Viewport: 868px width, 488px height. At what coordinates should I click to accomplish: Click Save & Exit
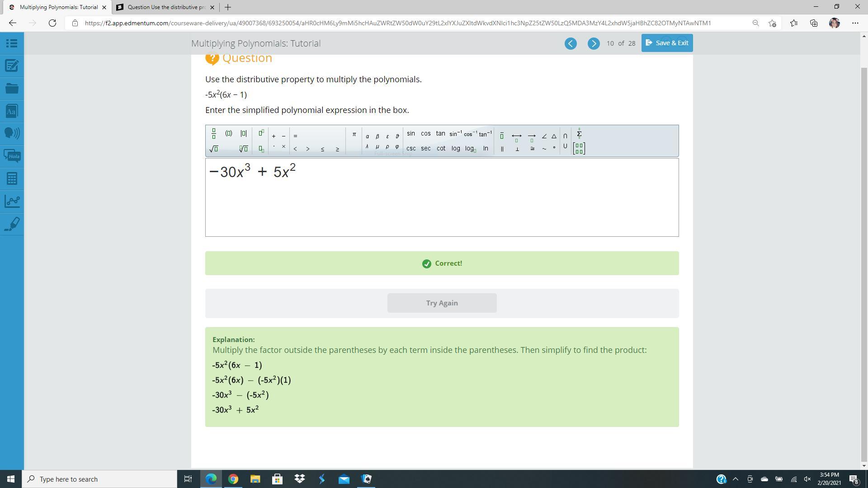tap(667, 43)
